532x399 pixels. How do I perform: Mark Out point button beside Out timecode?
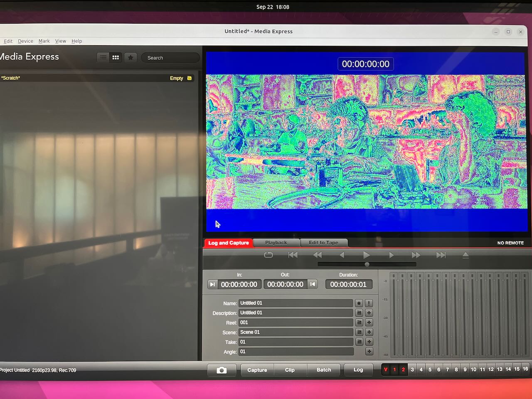(x=313, y=284)
